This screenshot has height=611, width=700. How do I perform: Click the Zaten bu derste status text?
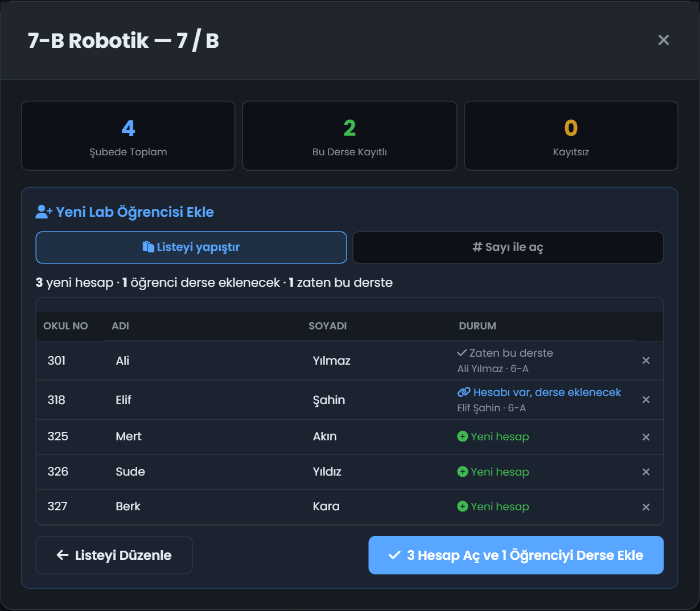click(511, 353)
